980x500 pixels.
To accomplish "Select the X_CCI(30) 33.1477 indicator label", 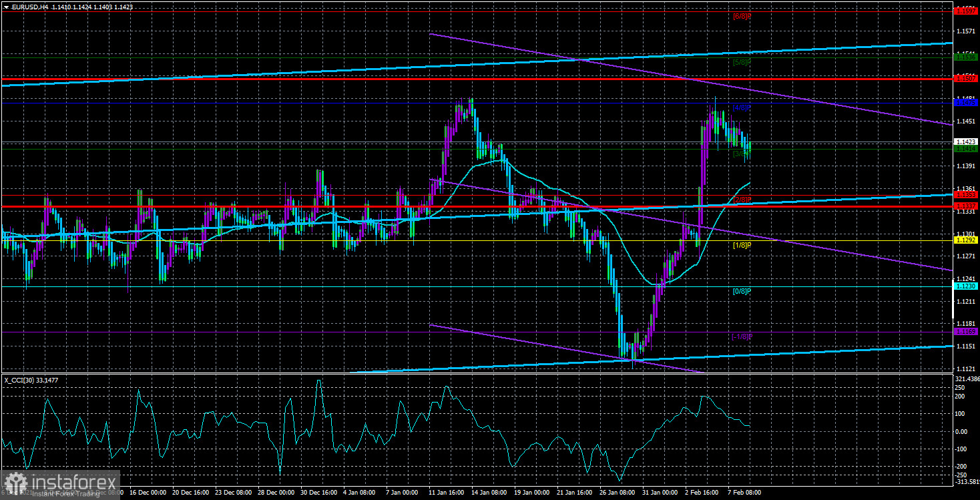I will pos(32,380).
